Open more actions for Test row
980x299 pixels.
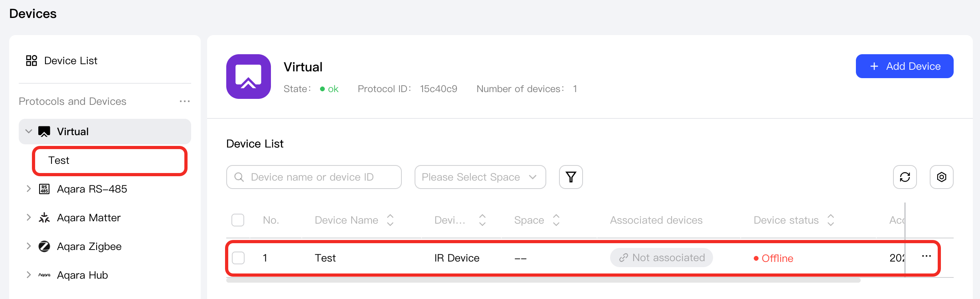pos(927,256)
